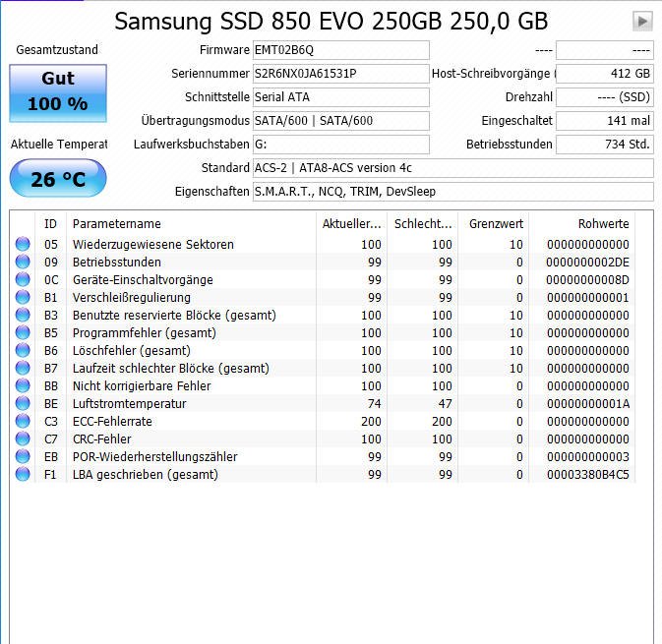Click the Samsung SSD 850 EVO title
The image size is (662, 644).
[331, 21]
